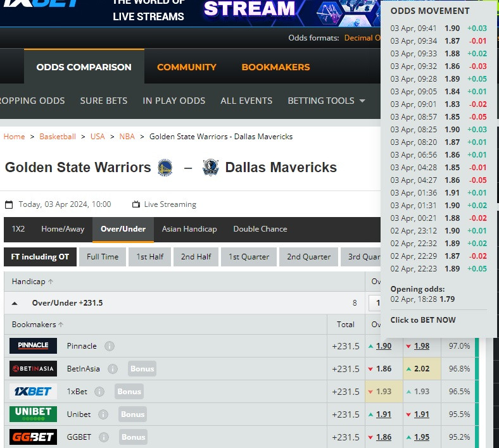Click Basketball breadcrumb link

(58, 137)
